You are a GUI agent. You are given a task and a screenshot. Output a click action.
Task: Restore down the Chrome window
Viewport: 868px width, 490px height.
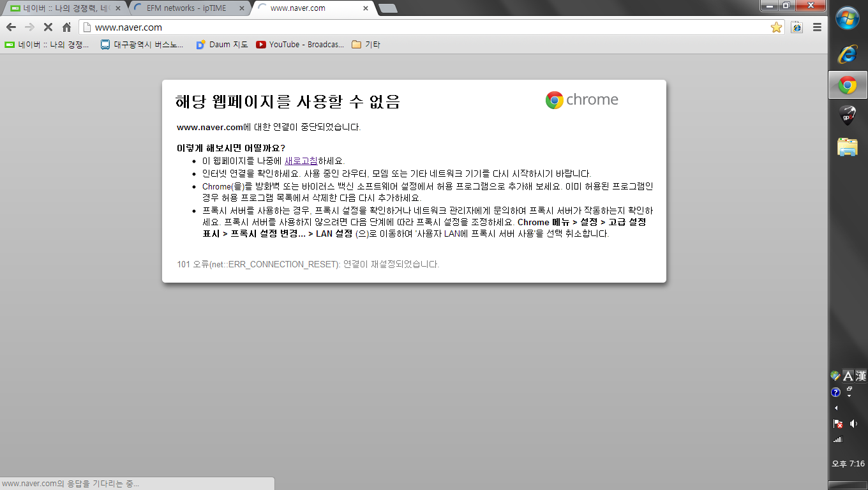(x=786, y=6)
